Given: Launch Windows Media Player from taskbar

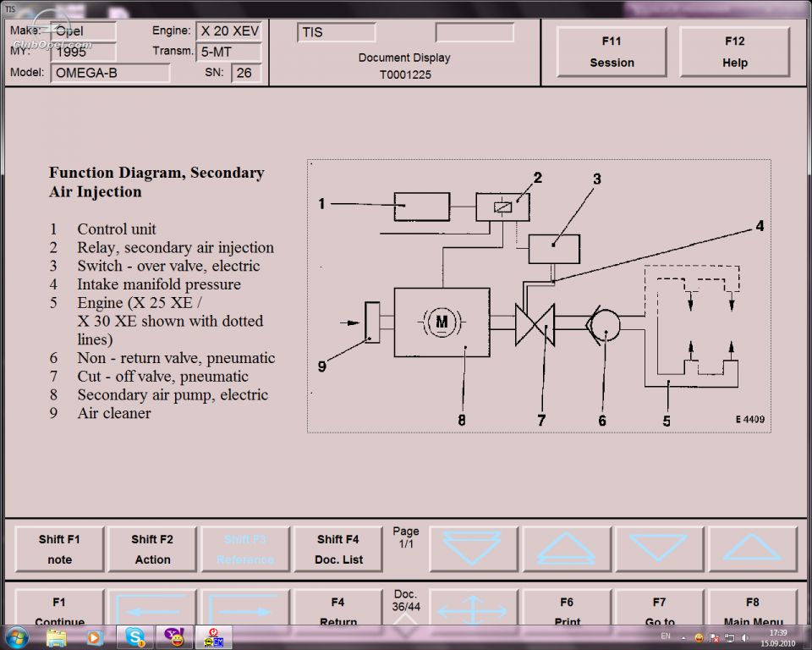Looking at the screenshot, I should 94,637.
